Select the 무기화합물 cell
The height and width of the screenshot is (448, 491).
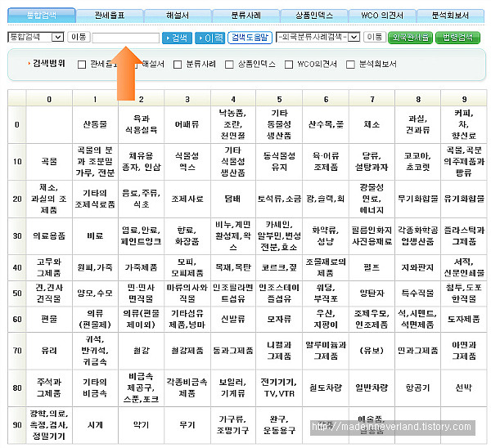click(417, 199)
